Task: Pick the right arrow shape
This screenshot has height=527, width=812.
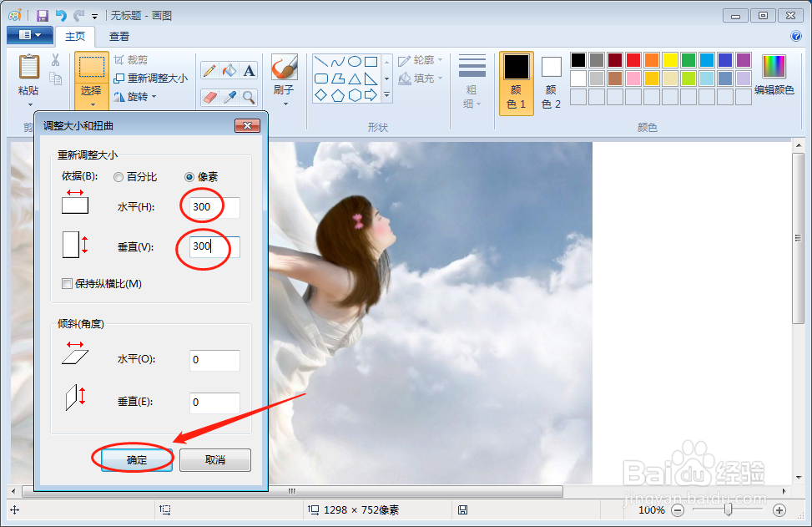Action: (371, 95)
